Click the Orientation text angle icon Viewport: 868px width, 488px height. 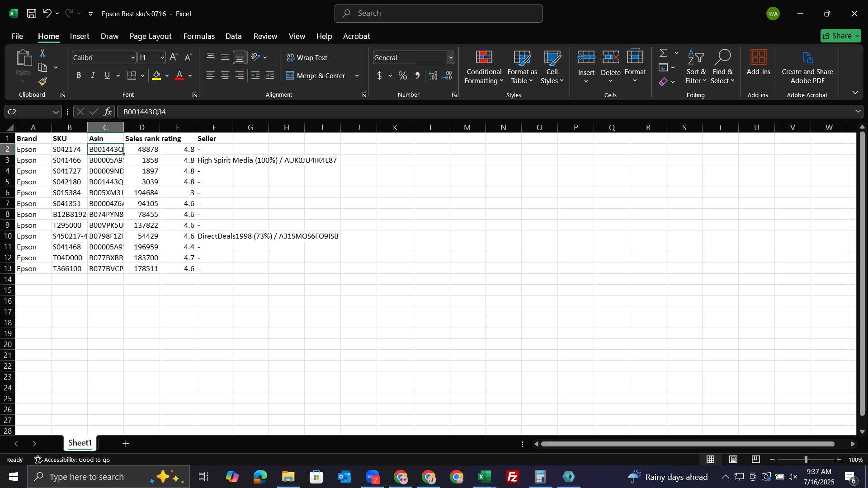tap(255, 57)
